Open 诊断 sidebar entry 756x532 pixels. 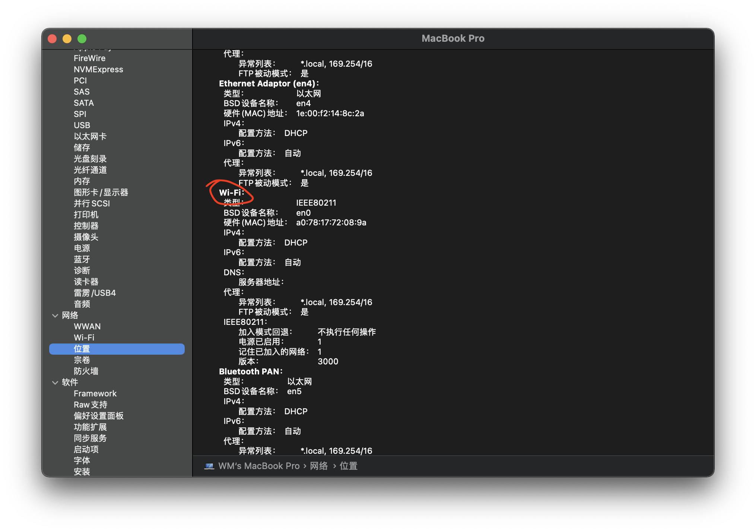pos(82,270)
